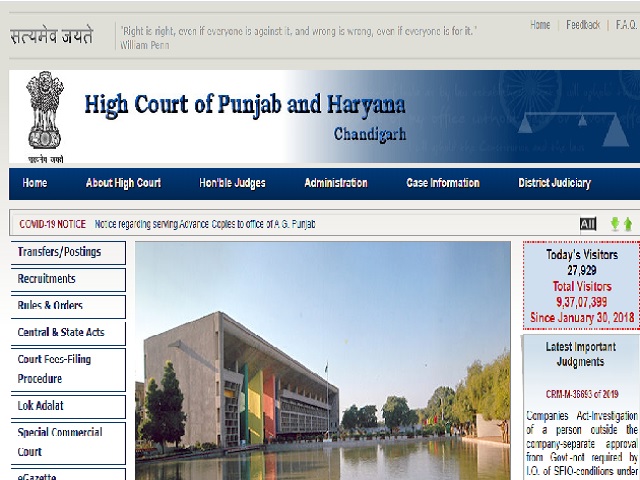This screenshot has height=480, width=640.
Task: Open Case Information menu
Action: 443,183
